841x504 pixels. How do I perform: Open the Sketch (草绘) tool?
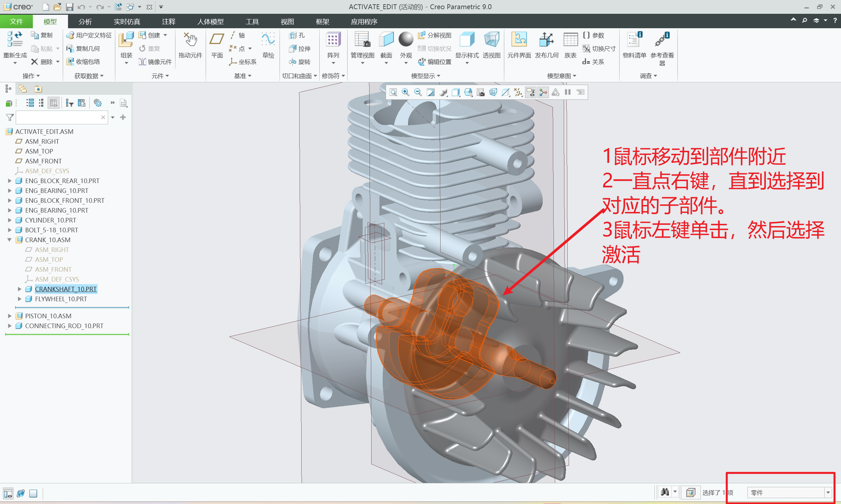pos(268,40)
